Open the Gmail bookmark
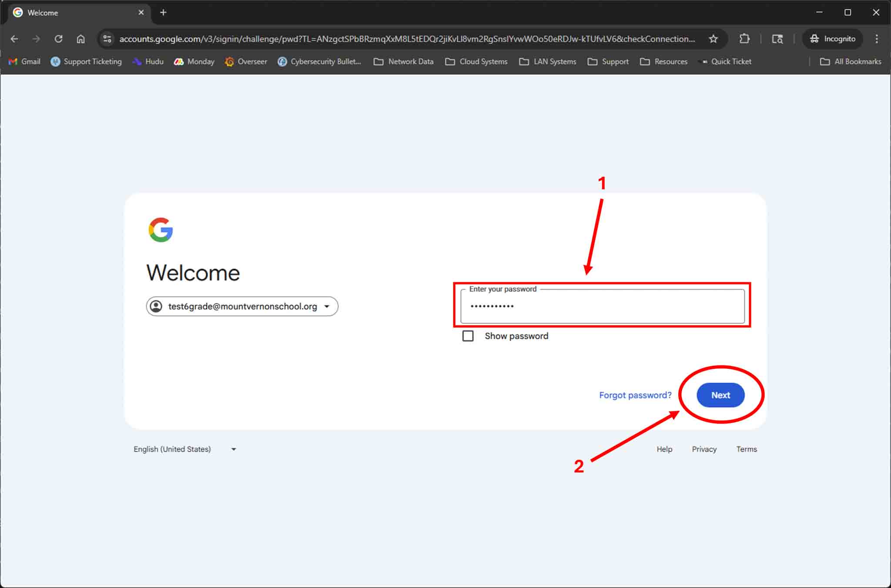The height and width of the screenshot is (588, 891). [25, 61]
